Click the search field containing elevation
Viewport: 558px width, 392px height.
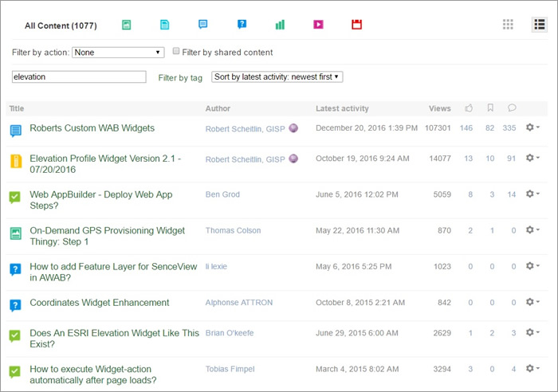point(79,77)
